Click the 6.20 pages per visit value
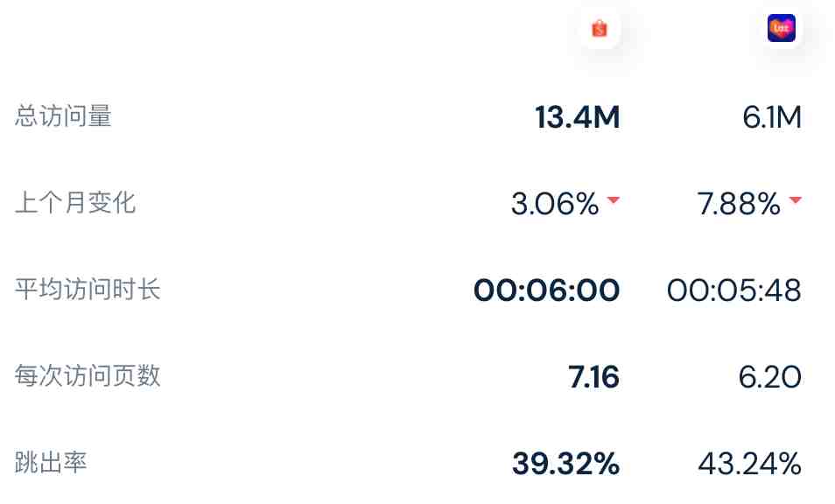 770,377
